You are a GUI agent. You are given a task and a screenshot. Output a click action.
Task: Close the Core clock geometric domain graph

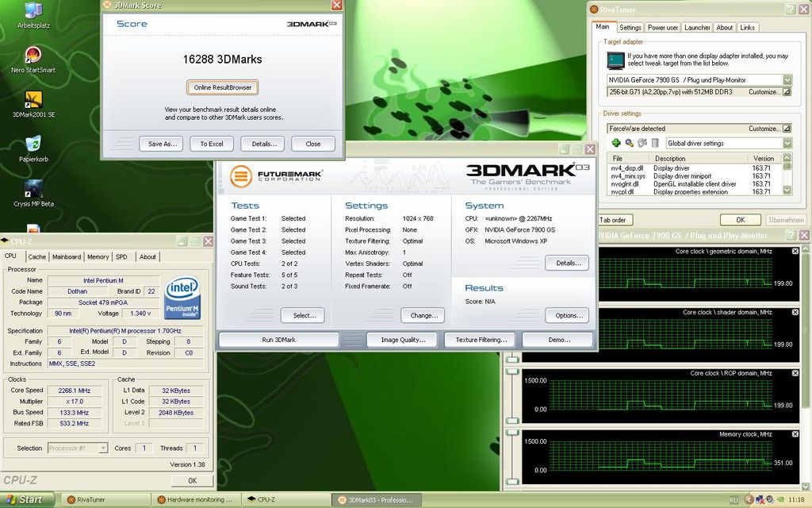795,252
